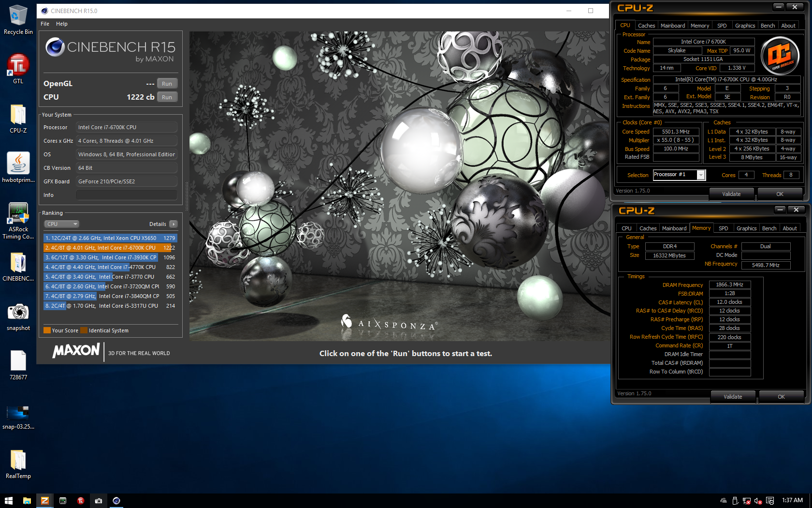Expand ranking Details arrow

pyautogui.click(x=174, y=224)
